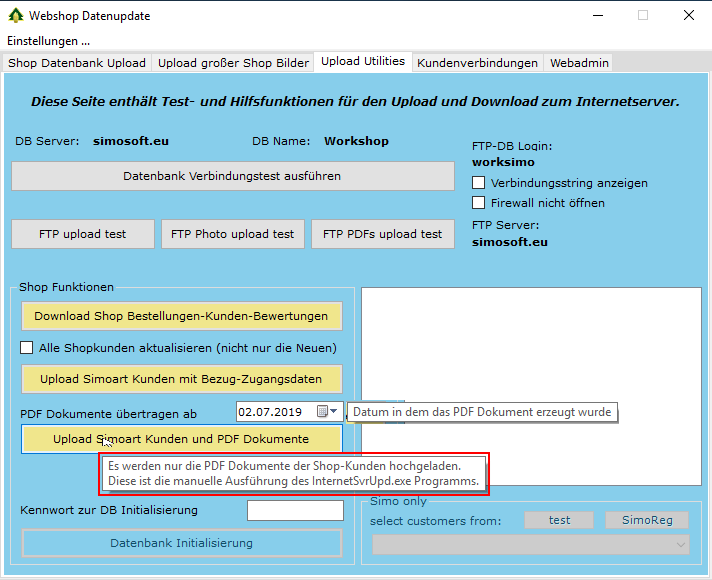Click into Kennwort zur DB Initialisierung field

295,511
